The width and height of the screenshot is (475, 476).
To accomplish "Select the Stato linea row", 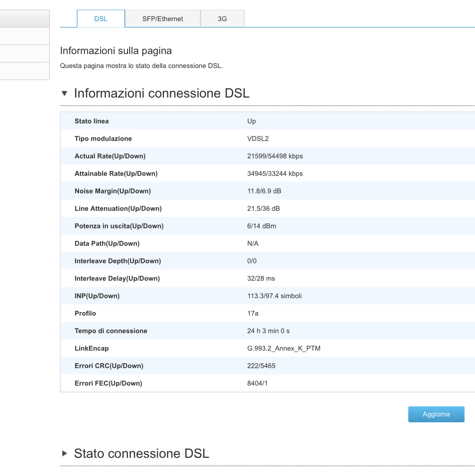I will tap(267, 121).
